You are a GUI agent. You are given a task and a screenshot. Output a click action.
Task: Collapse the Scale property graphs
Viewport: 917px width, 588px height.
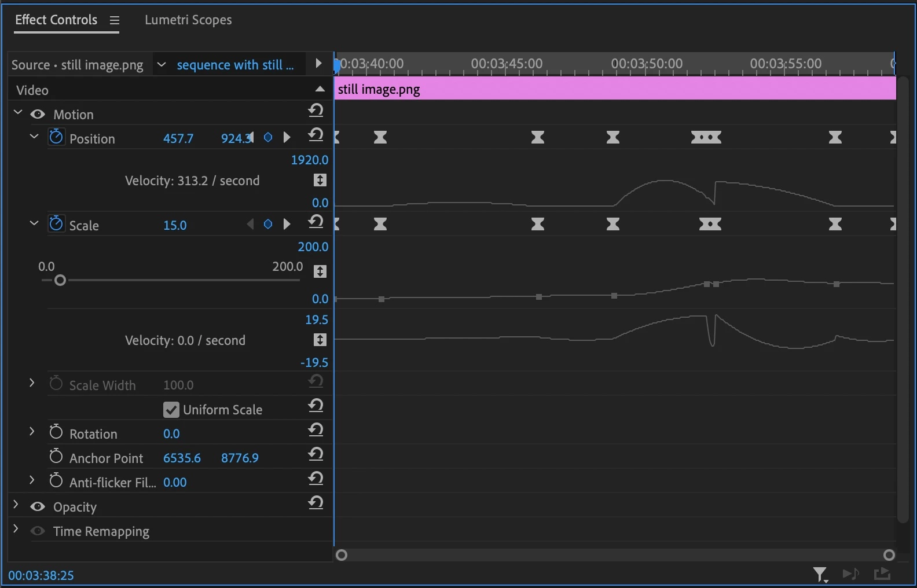coord(34,223)
